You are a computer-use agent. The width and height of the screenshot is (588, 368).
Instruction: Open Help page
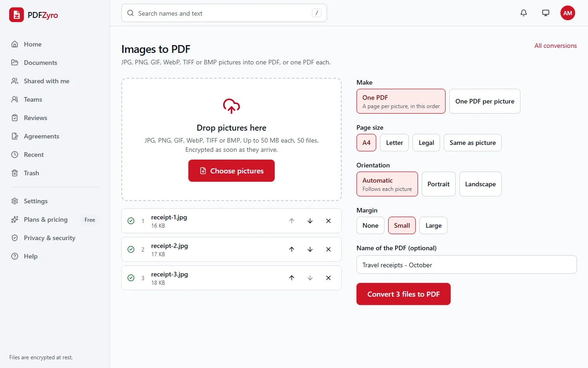[55, 256]
